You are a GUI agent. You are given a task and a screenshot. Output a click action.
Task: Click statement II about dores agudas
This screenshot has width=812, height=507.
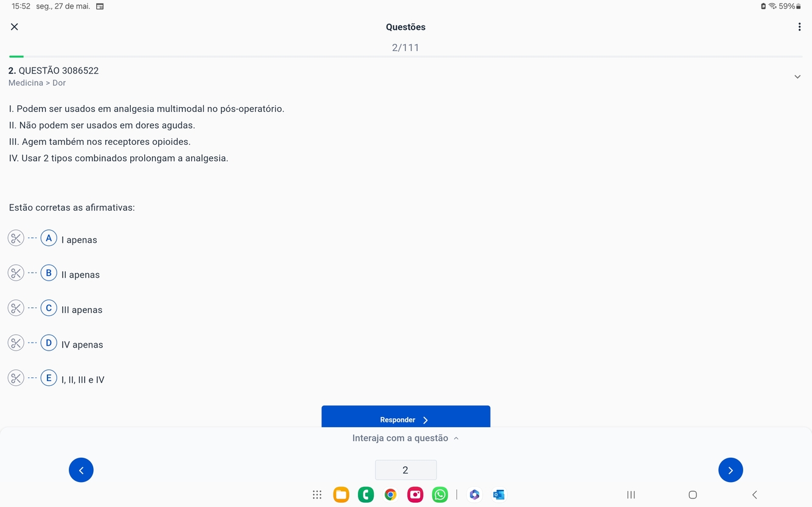pyautogui.click(x=102, y=125)
